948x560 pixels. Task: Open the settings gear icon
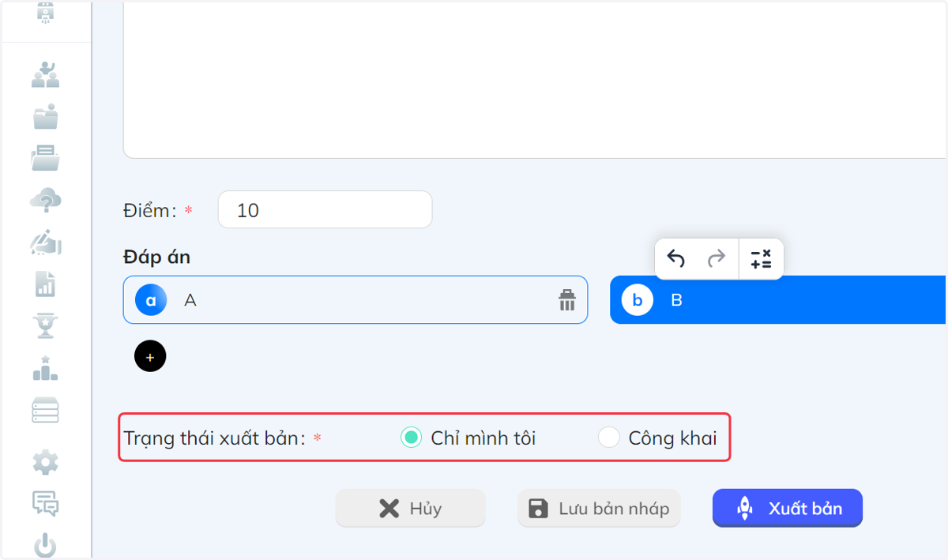point(46,462)
